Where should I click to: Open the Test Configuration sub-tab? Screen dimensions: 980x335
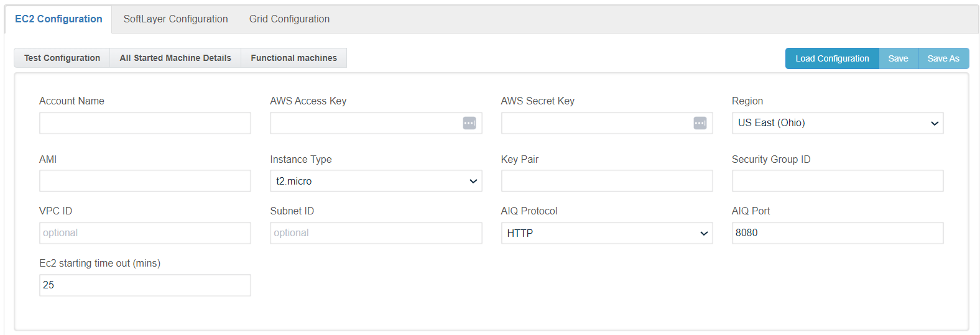pyautogui.click(x=62, y=58)
